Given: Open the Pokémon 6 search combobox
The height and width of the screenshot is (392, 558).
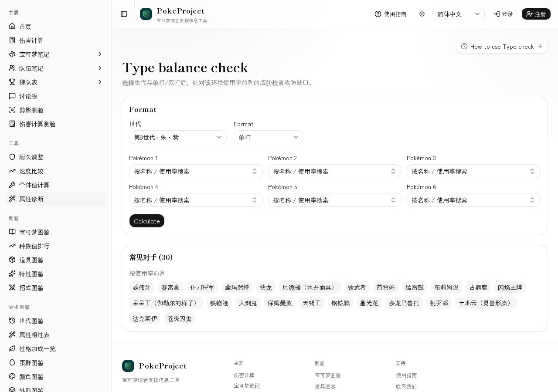Looking at the screenshot, I should coord(473,200).
